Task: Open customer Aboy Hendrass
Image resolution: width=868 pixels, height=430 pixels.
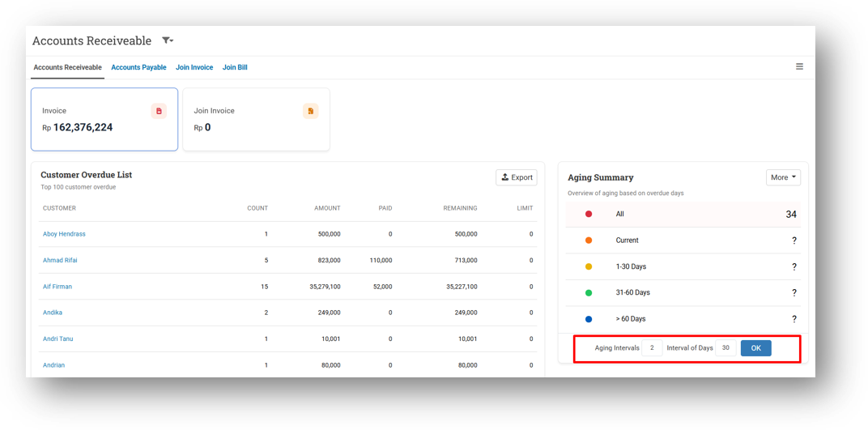Action: [x=64, y=234]
